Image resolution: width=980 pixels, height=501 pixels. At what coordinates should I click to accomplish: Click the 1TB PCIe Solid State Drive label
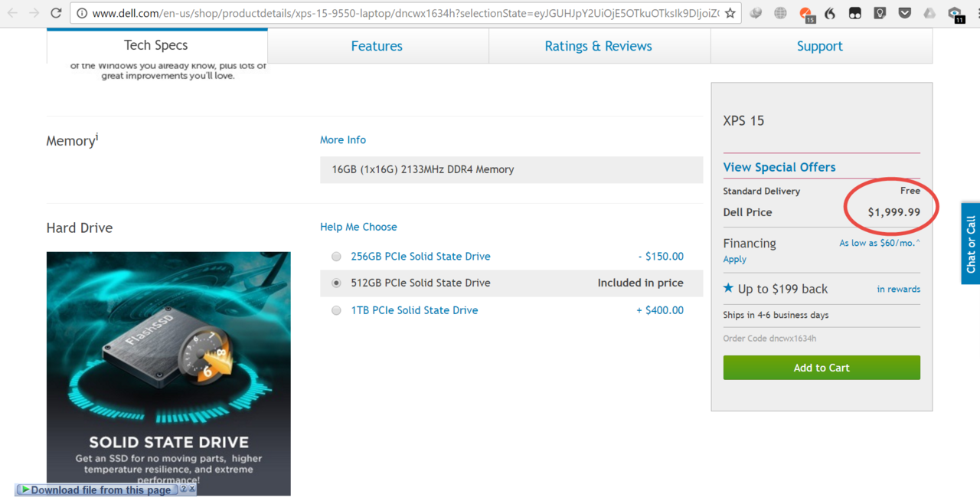click(x=414, y=310)
